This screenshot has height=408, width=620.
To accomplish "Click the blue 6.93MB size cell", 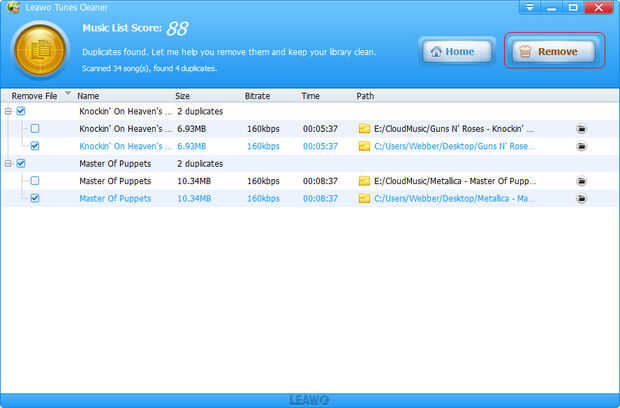I will pyautogui.click(x=191, y=146).
